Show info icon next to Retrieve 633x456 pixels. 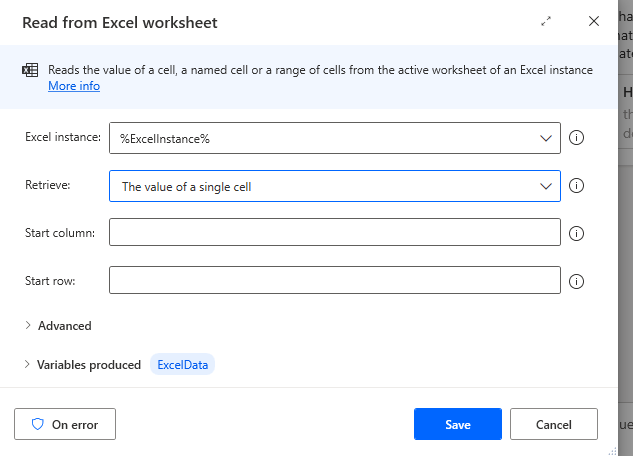pyautogui.click(x=576, y=186)
